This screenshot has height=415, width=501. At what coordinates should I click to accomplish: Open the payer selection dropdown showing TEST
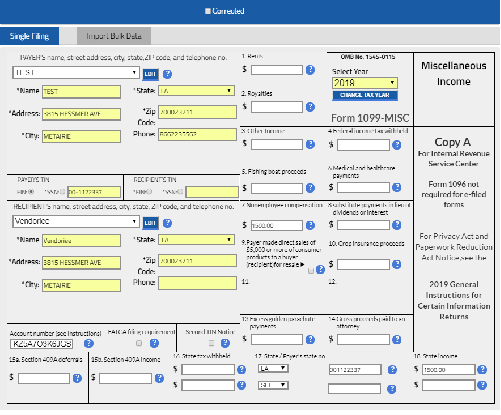coord(76,73)
